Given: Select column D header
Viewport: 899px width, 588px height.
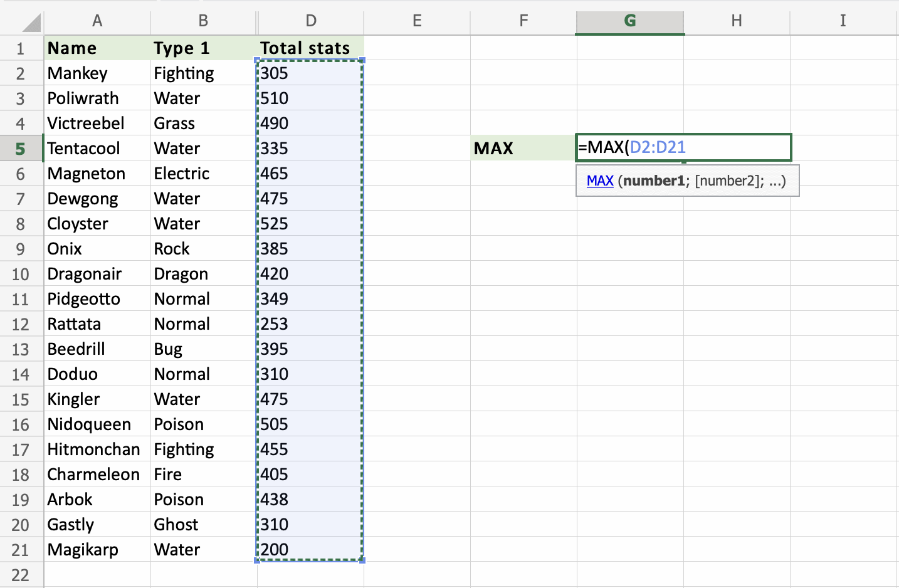Looking at the screenshot, I should coord(310,21).
